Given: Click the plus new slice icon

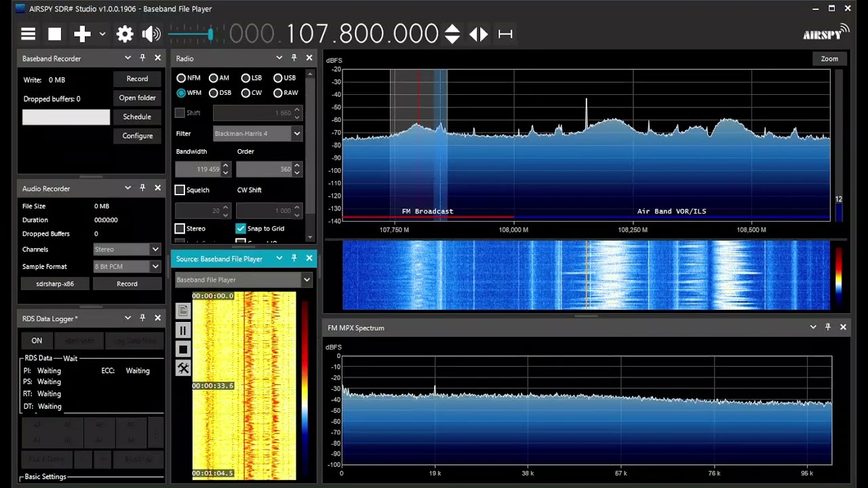Looking at the screenshot, I should point(82,34).
